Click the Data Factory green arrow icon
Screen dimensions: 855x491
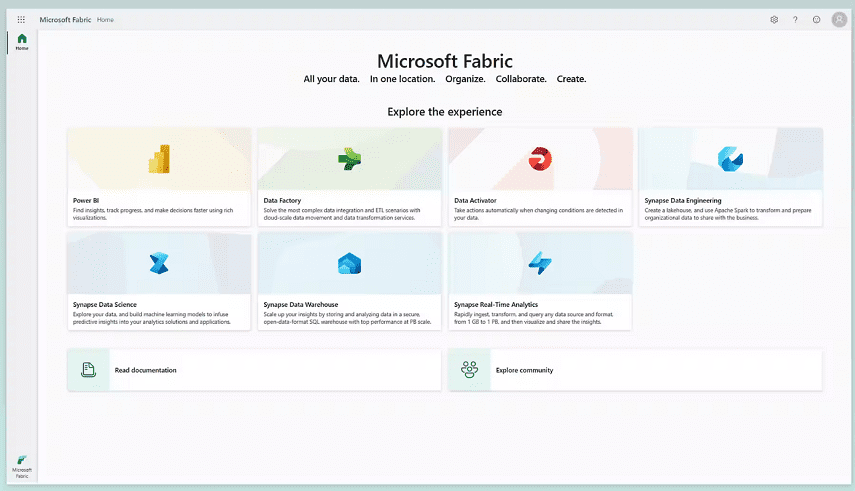click(x=350, y=159)
